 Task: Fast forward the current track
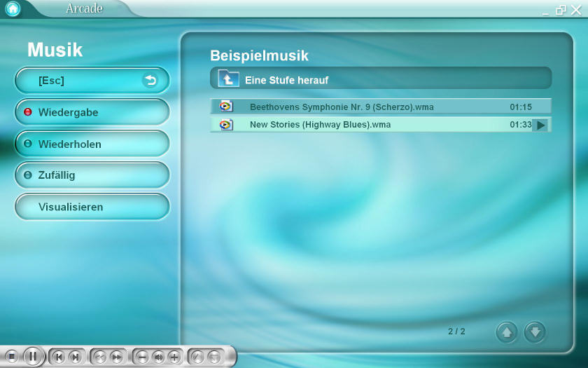click(117, 356)
